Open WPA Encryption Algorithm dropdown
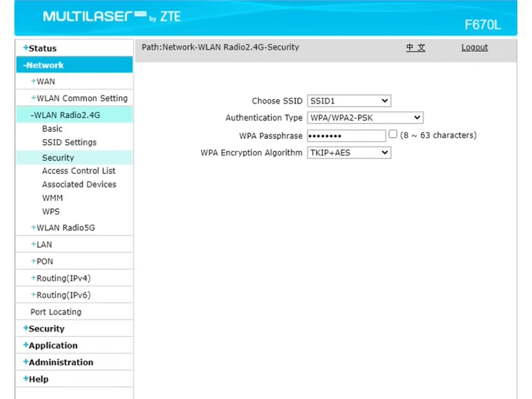This screenshot has height=399, width=532. click(349, 153)
